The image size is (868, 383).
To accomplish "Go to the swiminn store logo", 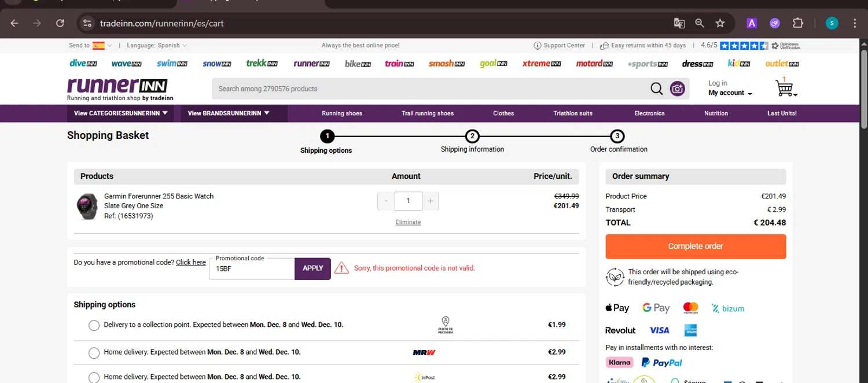I will [x=172, y=63].
